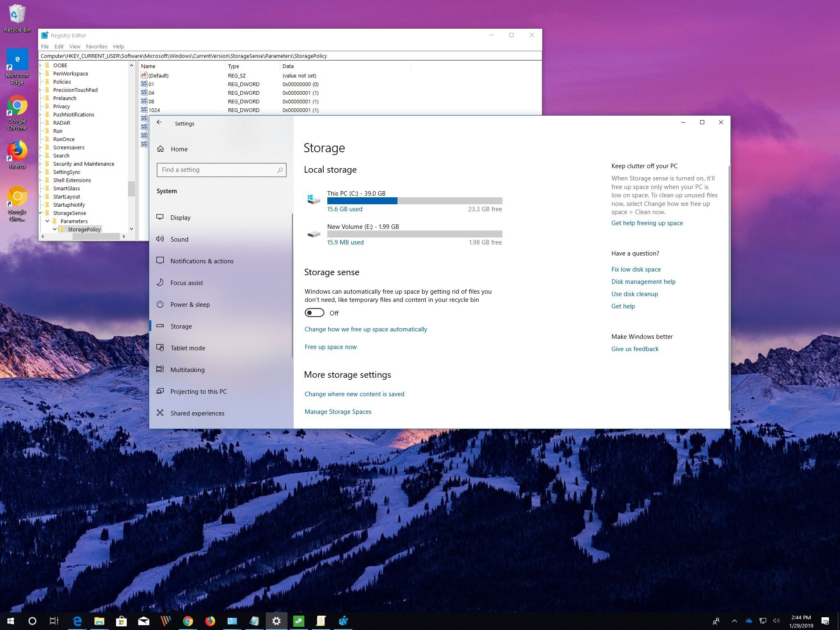Screen dimensions: 840x630
Task: Click Multitasking icon in Settings sidebar
Action: pos(161,369)
